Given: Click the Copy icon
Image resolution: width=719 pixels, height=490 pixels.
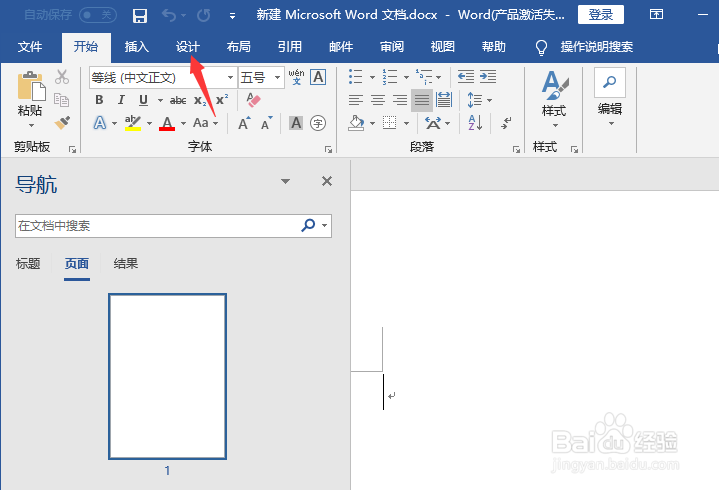Looking at the screenshot, I should coord(61,99).
